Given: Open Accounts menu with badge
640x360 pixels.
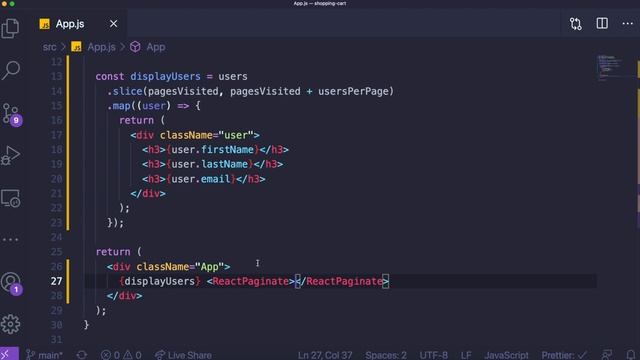Looking at the screenshot, I should click(11, 283).
